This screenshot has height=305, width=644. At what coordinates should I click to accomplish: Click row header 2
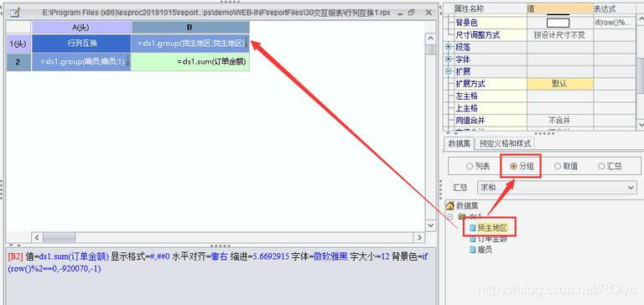coord(18,62)
